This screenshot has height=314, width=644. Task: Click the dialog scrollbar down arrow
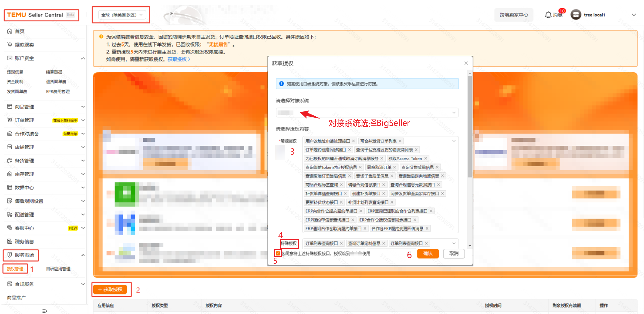[470, 246]
